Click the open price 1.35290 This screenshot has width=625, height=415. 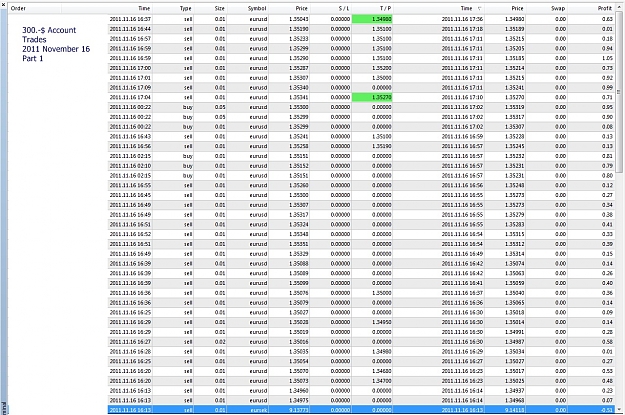pos(299,58)
